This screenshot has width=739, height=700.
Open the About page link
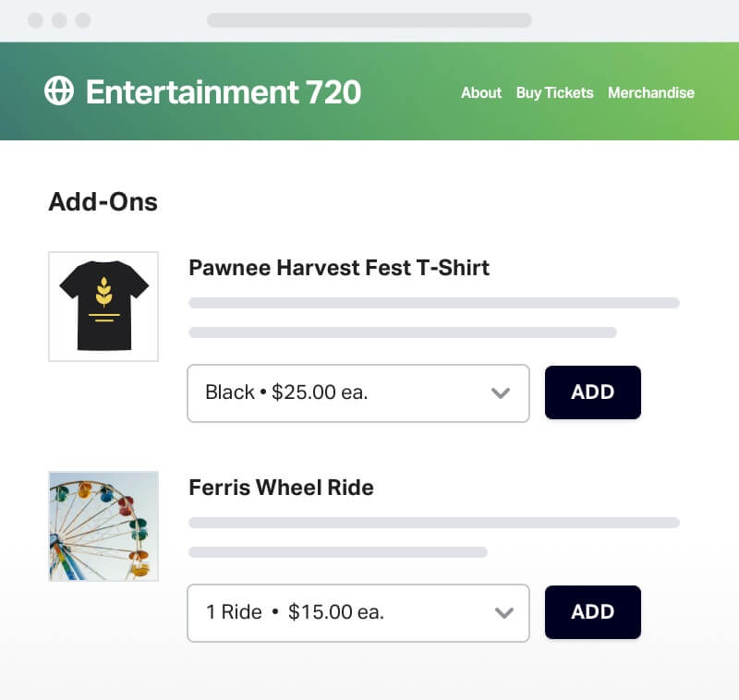pos(481,93)
